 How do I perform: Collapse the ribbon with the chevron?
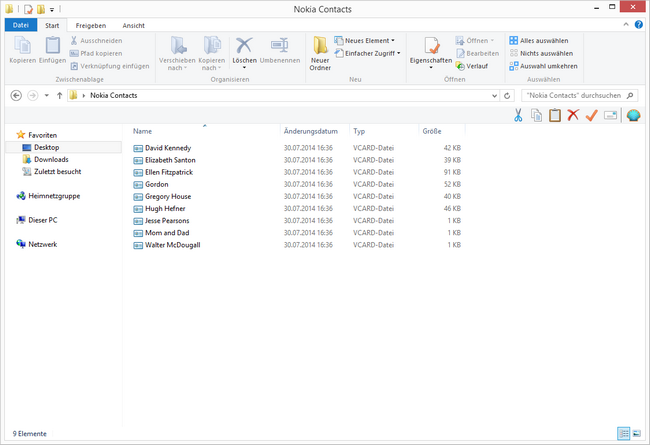tap(626, 25)
